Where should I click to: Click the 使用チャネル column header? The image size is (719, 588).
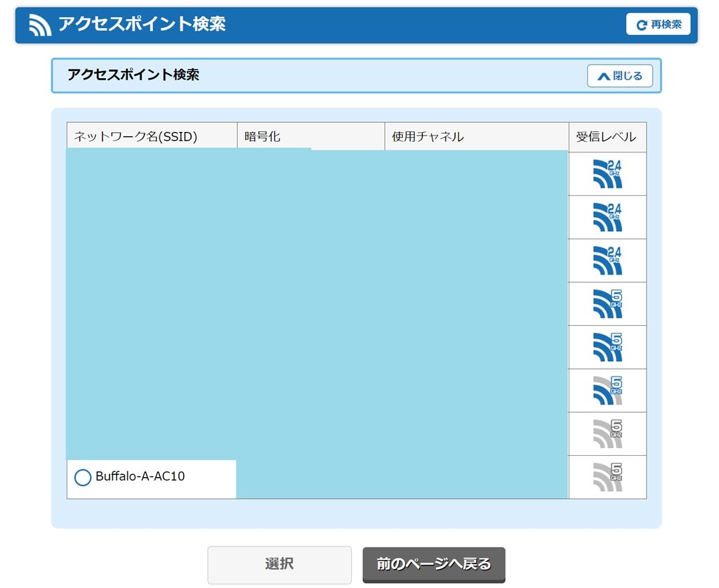pyautogui.click(x=477, y=136)
